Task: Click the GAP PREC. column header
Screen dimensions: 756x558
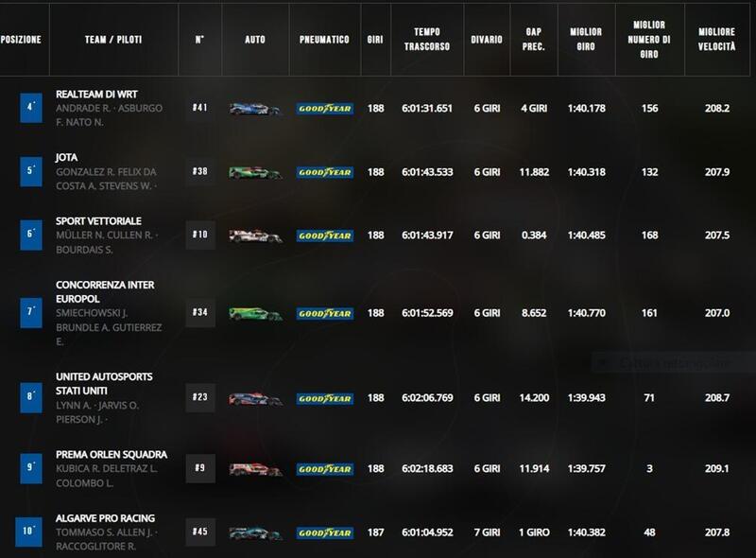Action: click(534, 39)
